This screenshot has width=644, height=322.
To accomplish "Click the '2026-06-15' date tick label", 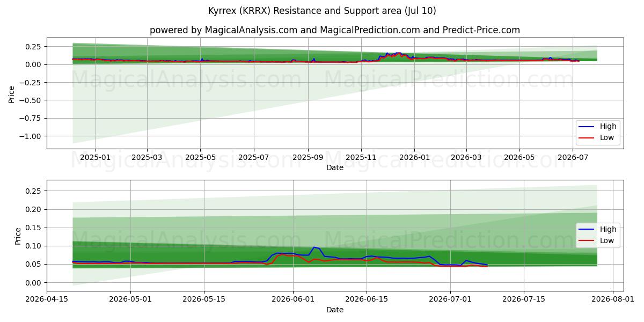I will [x=367, y=299].
